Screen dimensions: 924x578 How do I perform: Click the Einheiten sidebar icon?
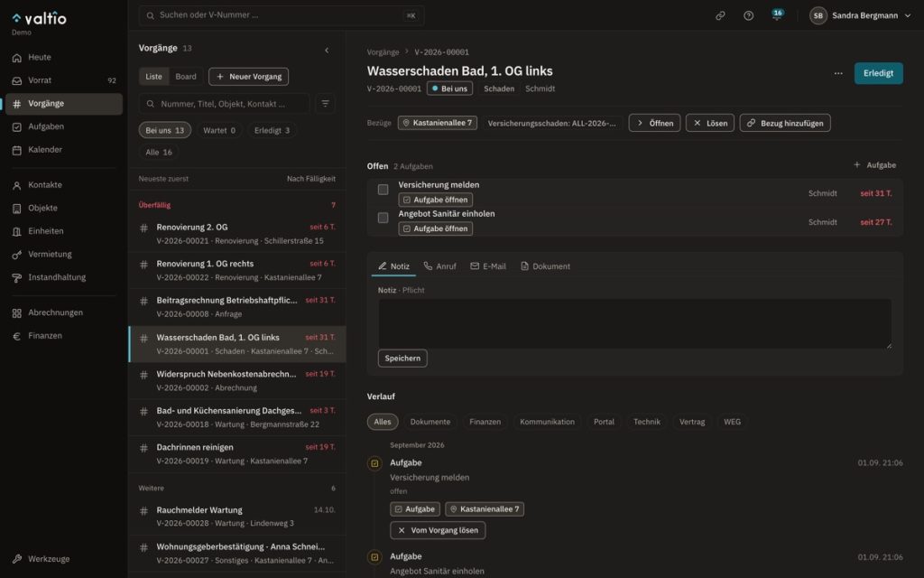[x=17, y=231]
